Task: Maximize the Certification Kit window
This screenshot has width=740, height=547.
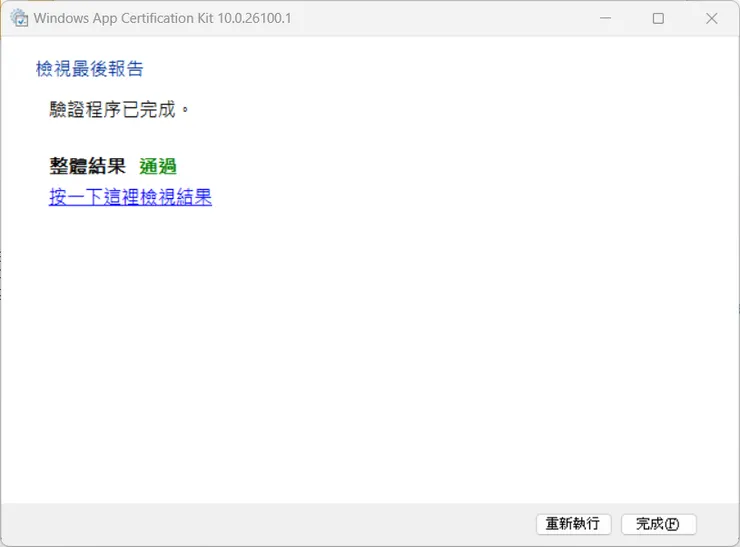Action: click(658, 18)
